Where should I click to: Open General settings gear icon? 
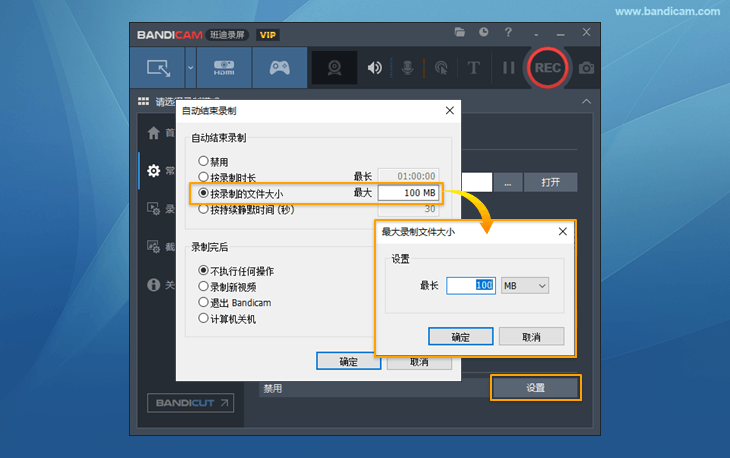(x=154, y=171)
